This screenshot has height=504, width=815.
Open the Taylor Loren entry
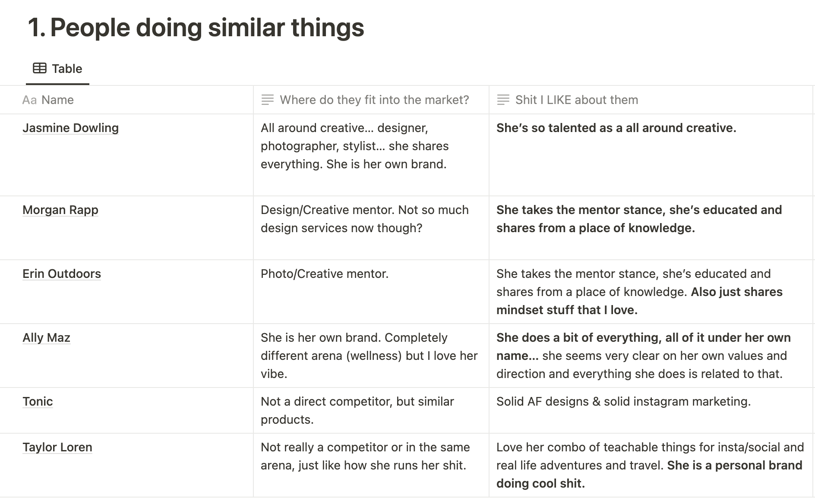pyautogui.click(x=57, y=447)
